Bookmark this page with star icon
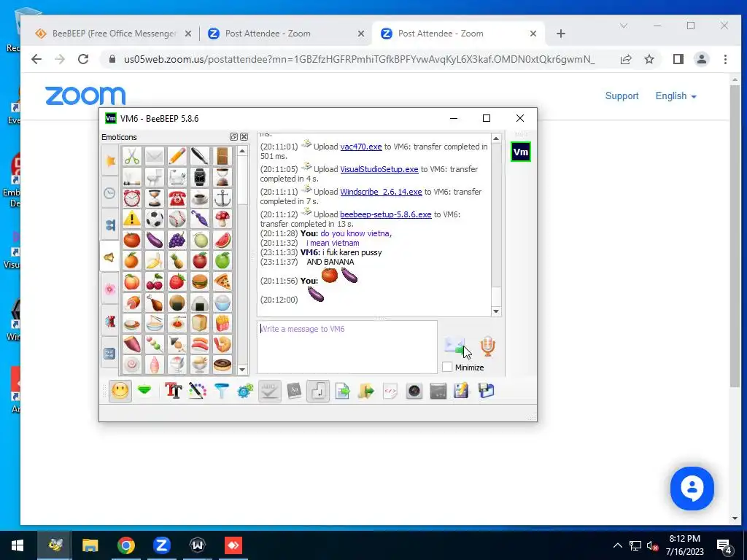 pos(649,59)
